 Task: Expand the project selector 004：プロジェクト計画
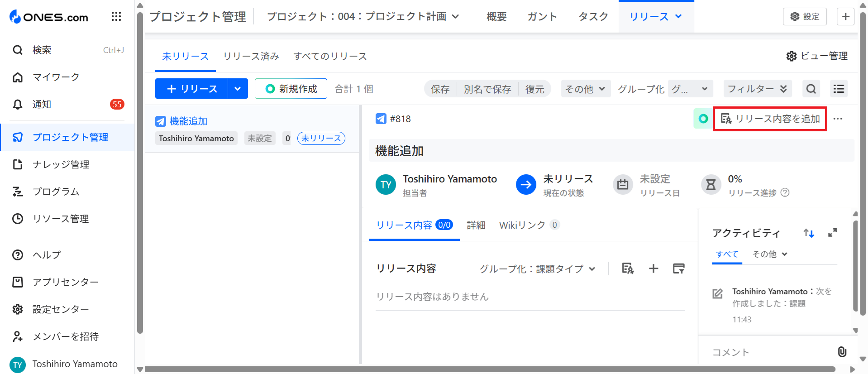point(363,17)
